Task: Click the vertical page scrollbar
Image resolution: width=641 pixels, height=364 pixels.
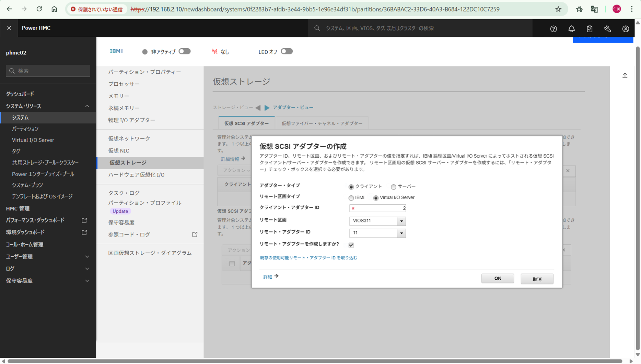Action: (x=638, y=198)
